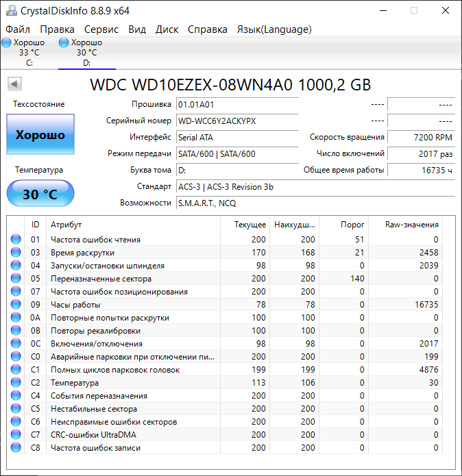The width and height of the screenshot is (462, 476).
Task: Click status orb for attribute C1 row
Action: coord(16,369)
